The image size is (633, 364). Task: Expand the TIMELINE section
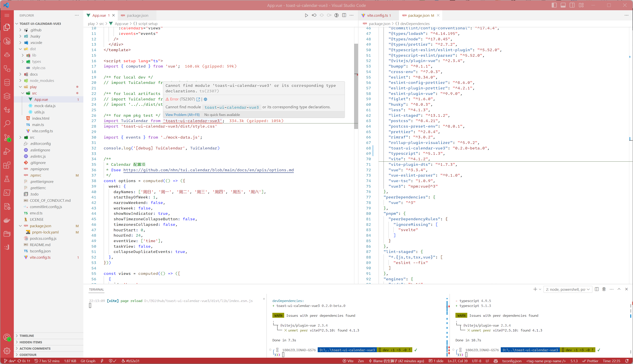pos(27,336)
